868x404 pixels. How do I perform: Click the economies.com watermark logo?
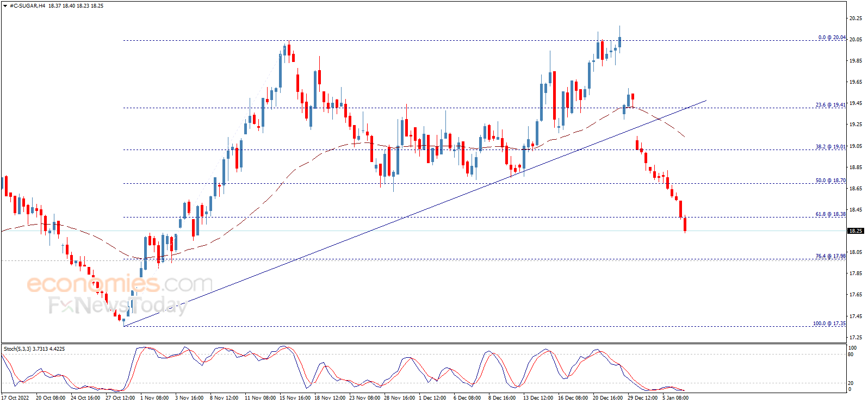point(120,284)
